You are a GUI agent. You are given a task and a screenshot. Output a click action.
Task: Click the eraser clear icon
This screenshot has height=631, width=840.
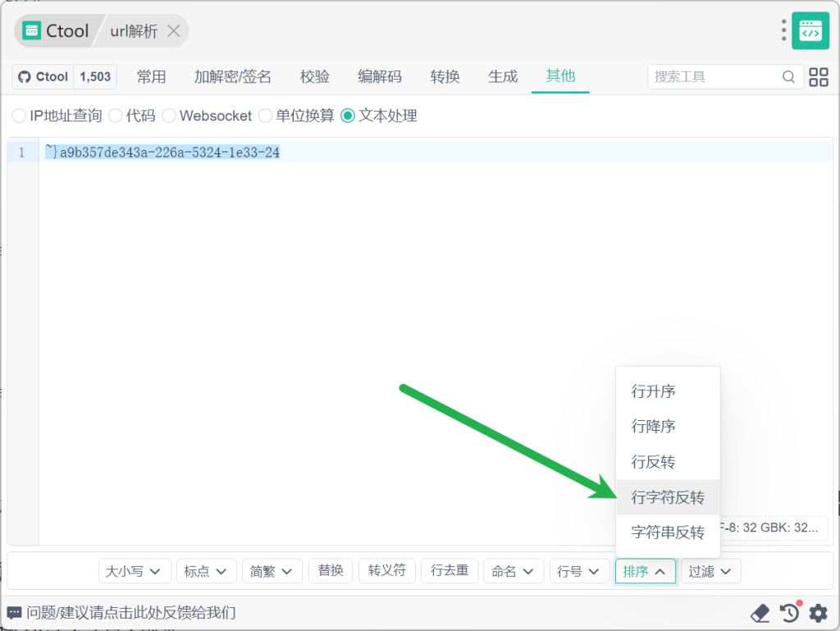pyautogui.click(x=760, y=613)
